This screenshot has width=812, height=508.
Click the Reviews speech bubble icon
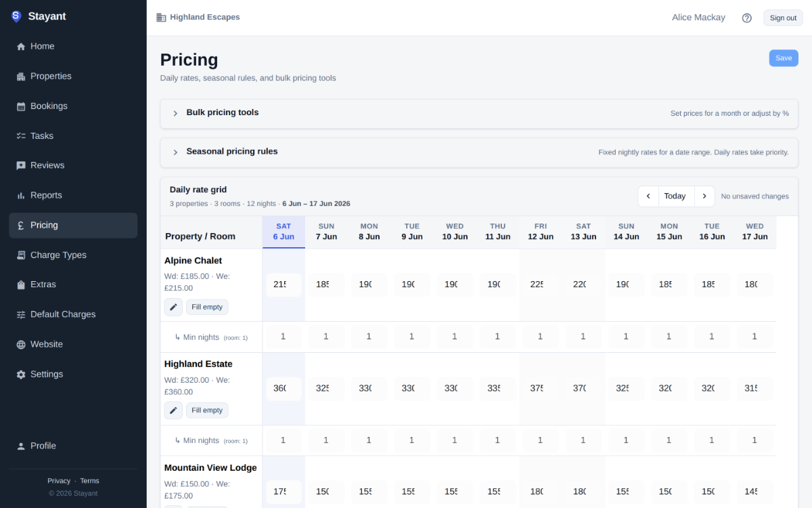(x=21, y=166)
